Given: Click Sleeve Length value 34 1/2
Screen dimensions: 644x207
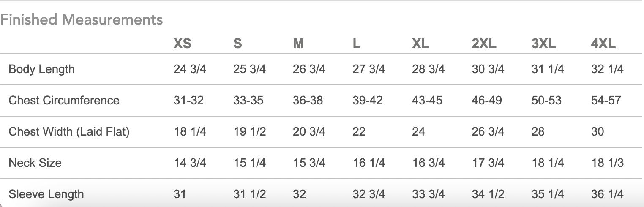Looking at the screenshot, I should coord(488,194).
